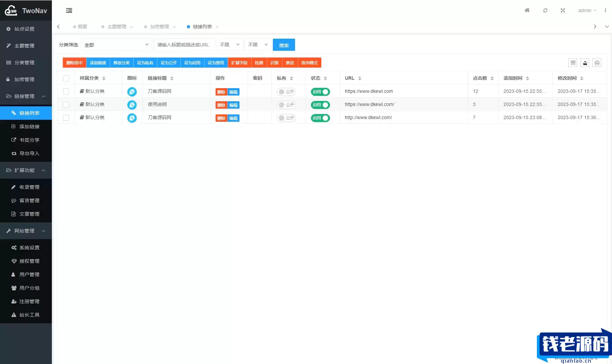Open 系统设置 in the sidebar
612x364 pixels.
26,248
